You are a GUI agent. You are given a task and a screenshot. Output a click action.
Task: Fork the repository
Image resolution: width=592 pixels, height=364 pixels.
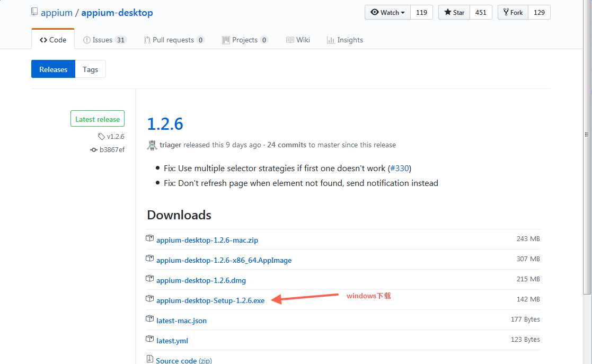[513, 13]
